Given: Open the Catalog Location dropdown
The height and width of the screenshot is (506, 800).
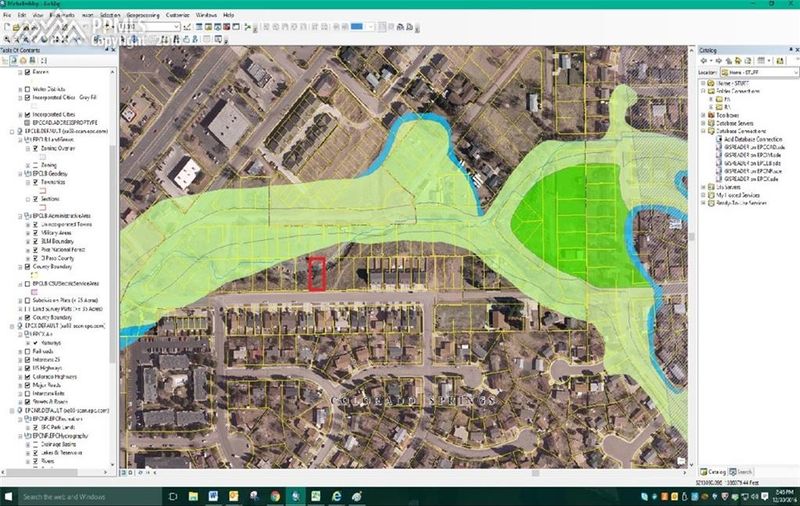Looking at the screenshot, I should coord(795,72).
